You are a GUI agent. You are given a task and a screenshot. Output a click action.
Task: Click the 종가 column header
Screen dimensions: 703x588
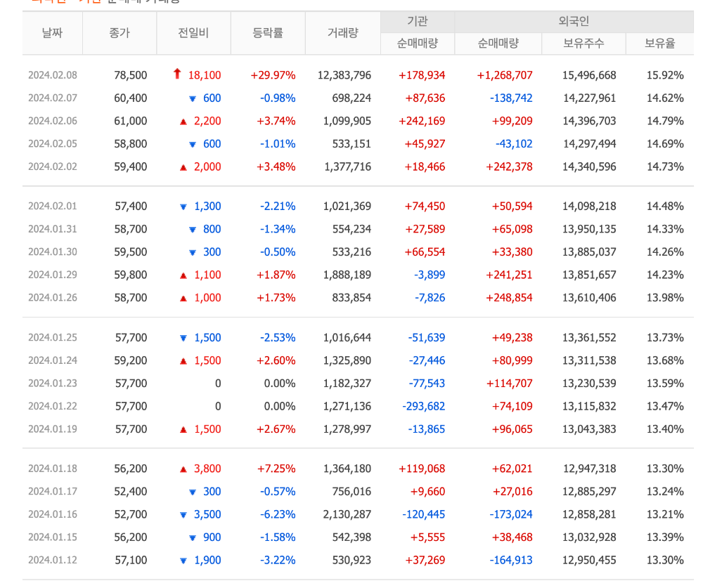click(120, 33)
